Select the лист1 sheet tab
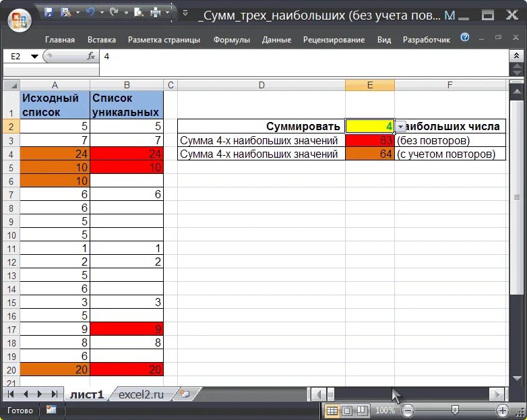 click(86, 394)
